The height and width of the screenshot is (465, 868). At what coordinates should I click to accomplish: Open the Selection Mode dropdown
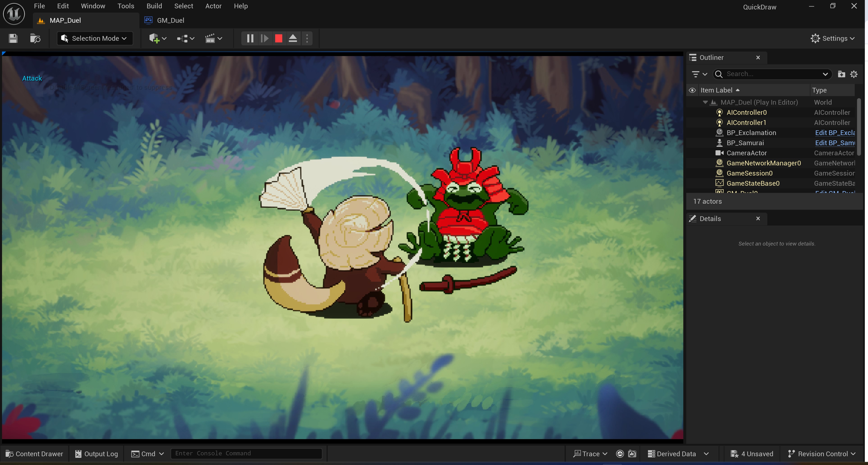tap(95, 38)
